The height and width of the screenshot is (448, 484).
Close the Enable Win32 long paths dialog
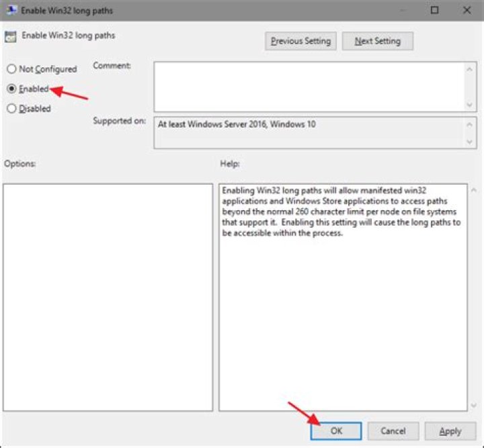click(x=467, y=11)
